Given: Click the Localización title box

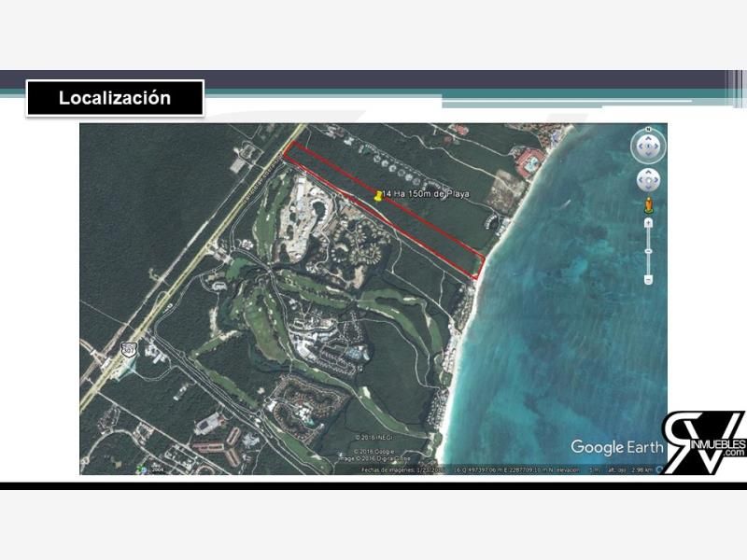Looking at the screenshot, I should (115, 98).
